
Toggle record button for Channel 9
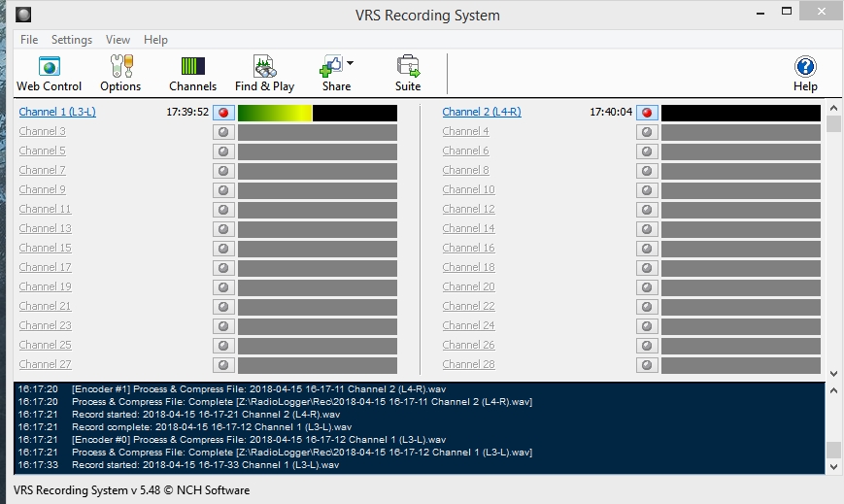pyautogui.click(x=223, y=190)
